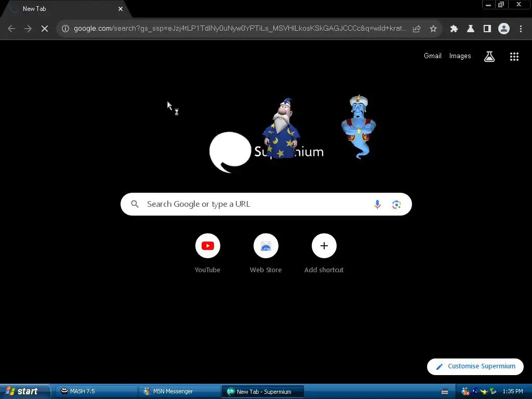Click the on-screen keyboard taskbar icon

pyautogui.click(x=445, y=392)
